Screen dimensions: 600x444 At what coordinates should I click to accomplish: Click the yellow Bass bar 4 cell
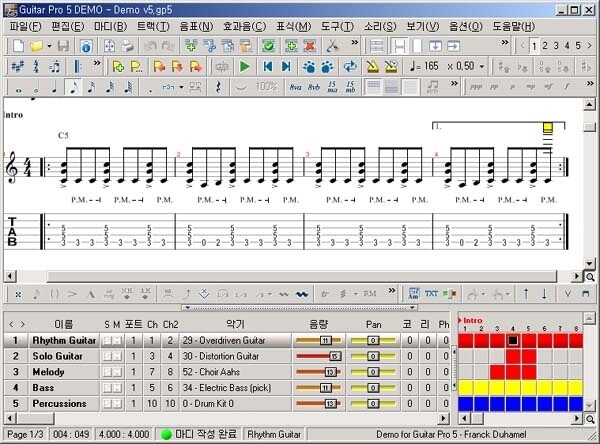[513, 388]
